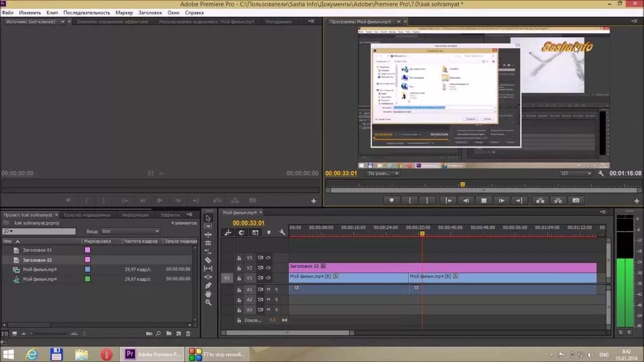Toggle V1 track visibility eye

pos(268,278)
